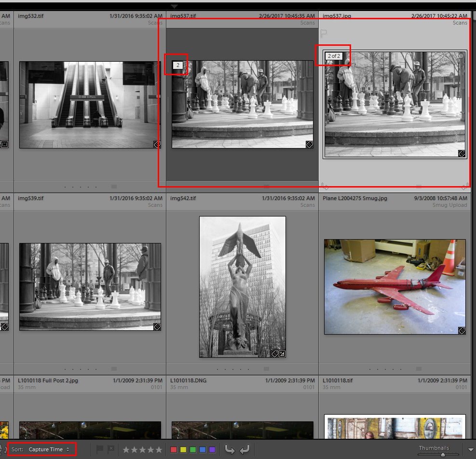This screenshot has height=459, width=476.
Task: Click keyword tag badge on img542.tif thumbnail
Action: coord(275,354)
